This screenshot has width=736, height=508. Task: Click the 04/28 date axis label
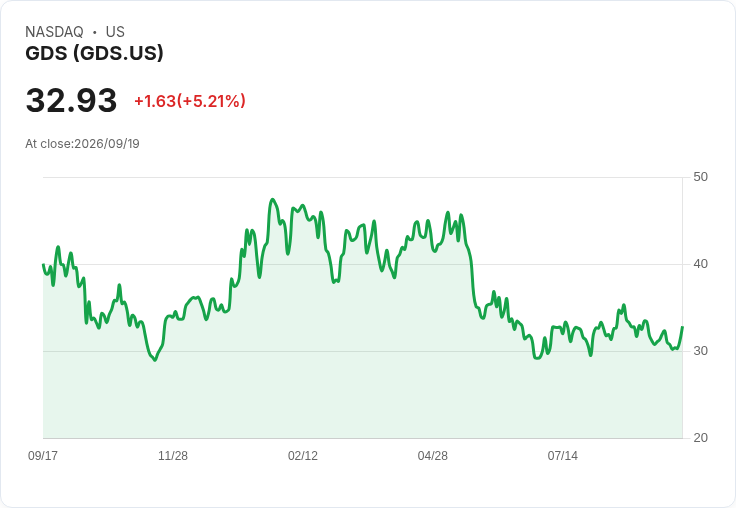tap(432, 456)
